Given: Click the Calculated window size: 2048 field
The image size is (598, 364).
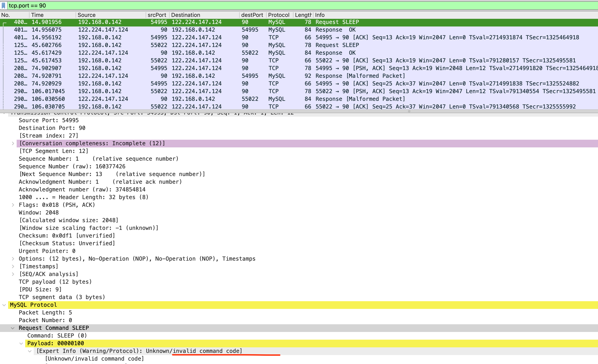Looking at the screenshot, I should pyautogui.click(x=69, y=220).
